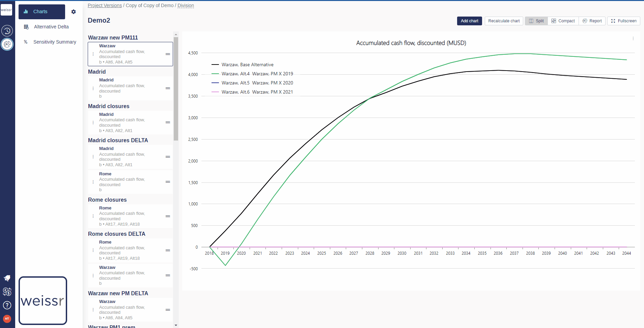Open the help question mark icon
This screenshot has width=644, height=328.
tap(7, 305)
